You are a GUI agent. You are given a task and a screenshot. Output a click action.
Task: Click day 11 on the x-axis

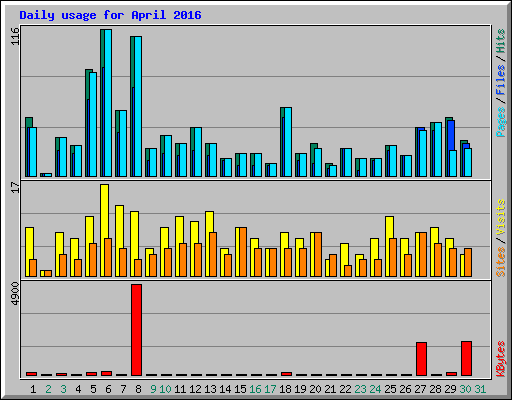180,389
